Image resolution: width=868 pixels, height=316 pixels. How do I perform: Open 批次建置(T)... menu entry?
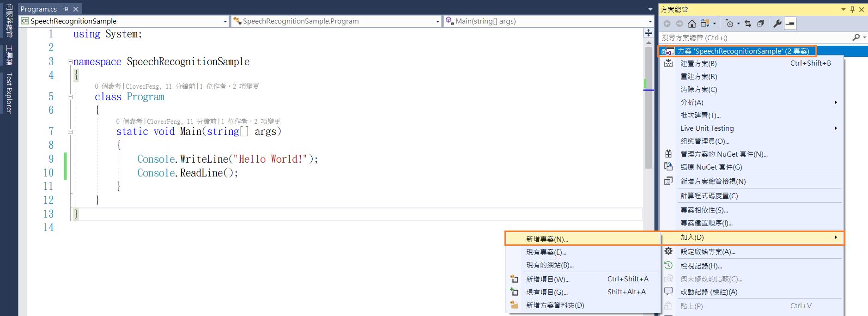751,115
